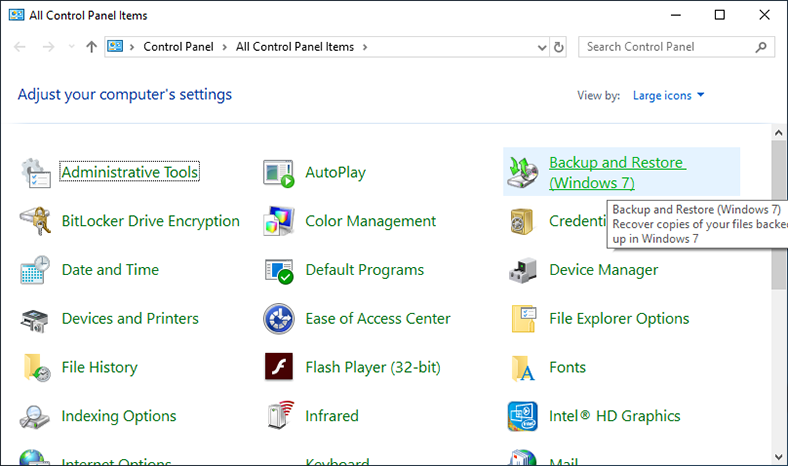This screenshot has height=466, width=788.
Task: Open Color Management link
Action: [370, 221]
